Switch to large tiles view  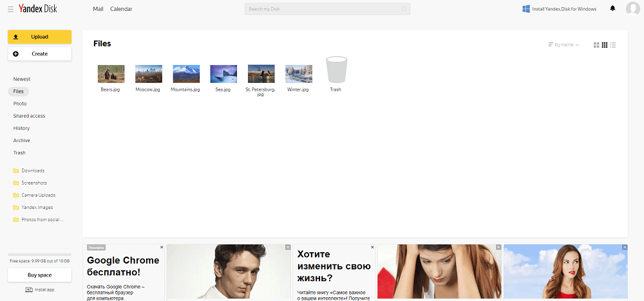coord(596,45)
